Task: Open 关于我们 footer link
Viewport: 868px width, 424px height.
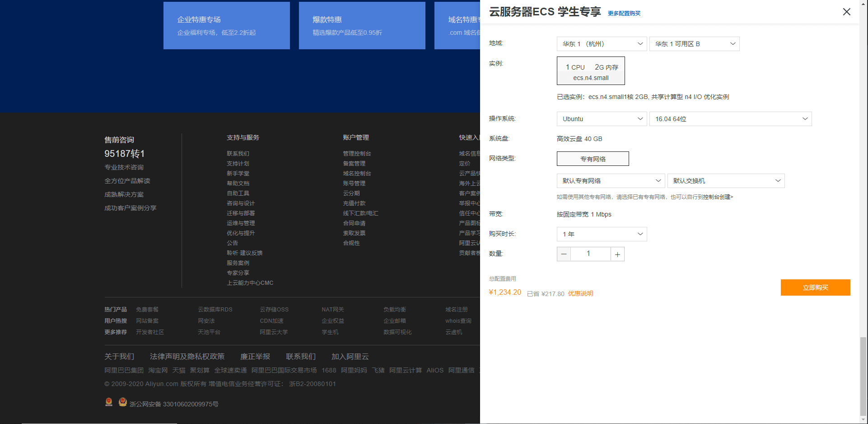Action: pos(119,357)
